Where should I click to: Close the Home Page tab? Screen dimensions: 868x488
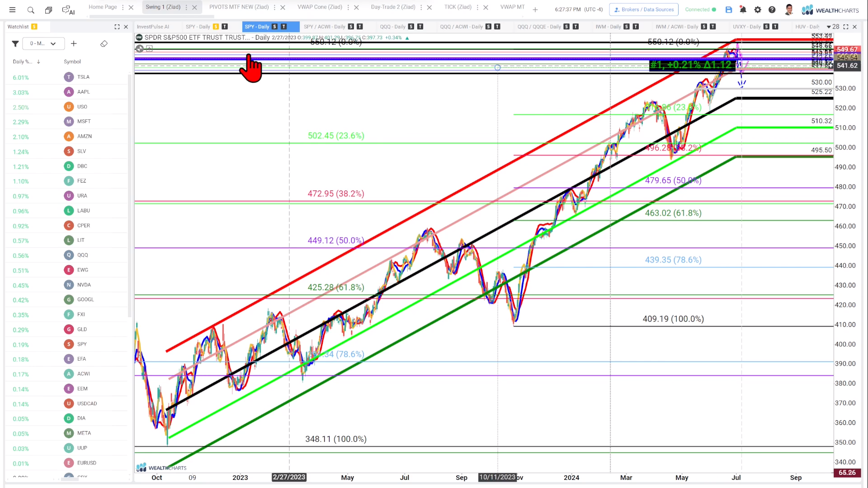click(131, 7)
